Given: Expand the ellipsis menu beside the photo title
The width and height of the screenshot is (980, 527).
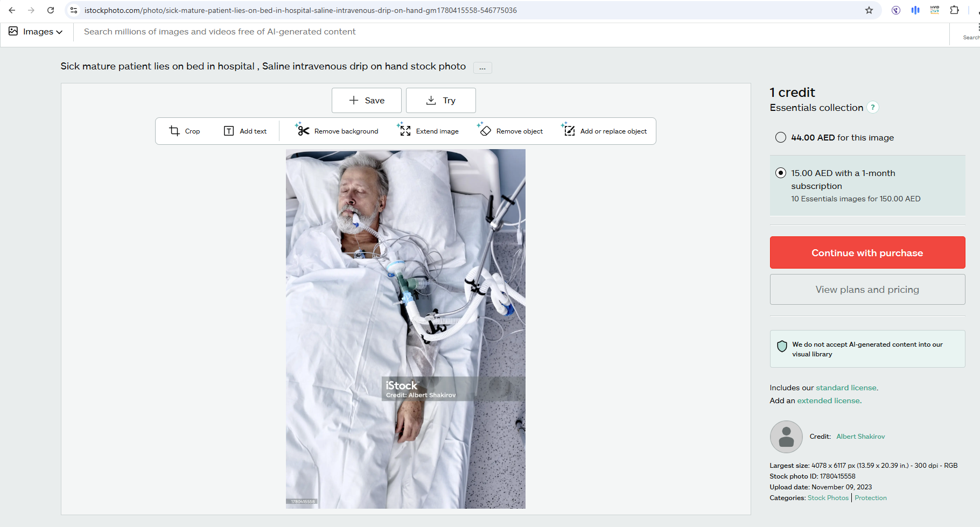Looking at the screenshot, I should tap(482, 68).
